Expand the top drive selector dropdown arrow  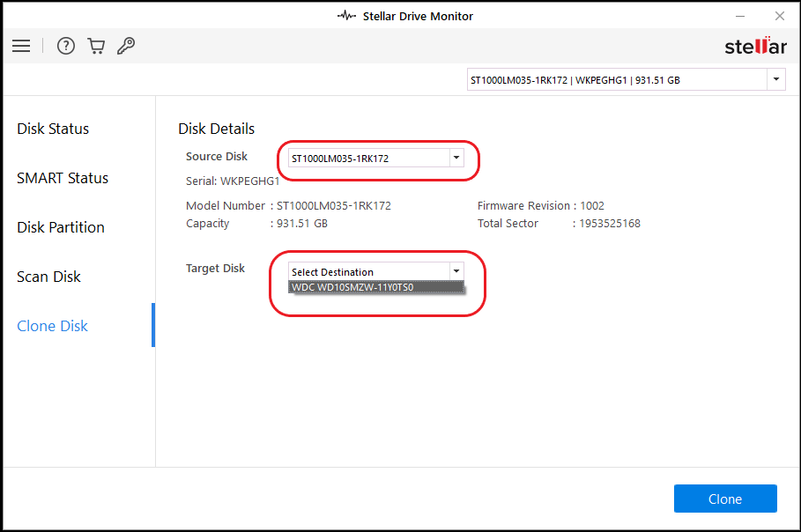tap(776, 79)
